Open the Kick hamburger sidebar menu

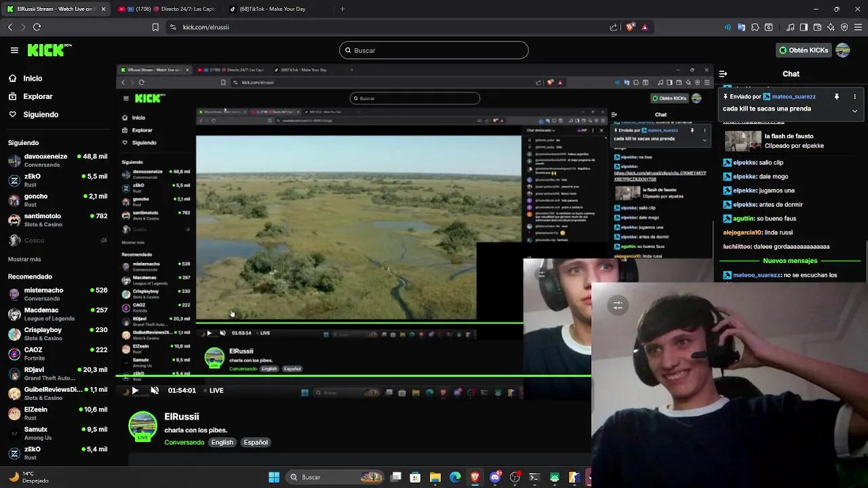pos(14,50)
